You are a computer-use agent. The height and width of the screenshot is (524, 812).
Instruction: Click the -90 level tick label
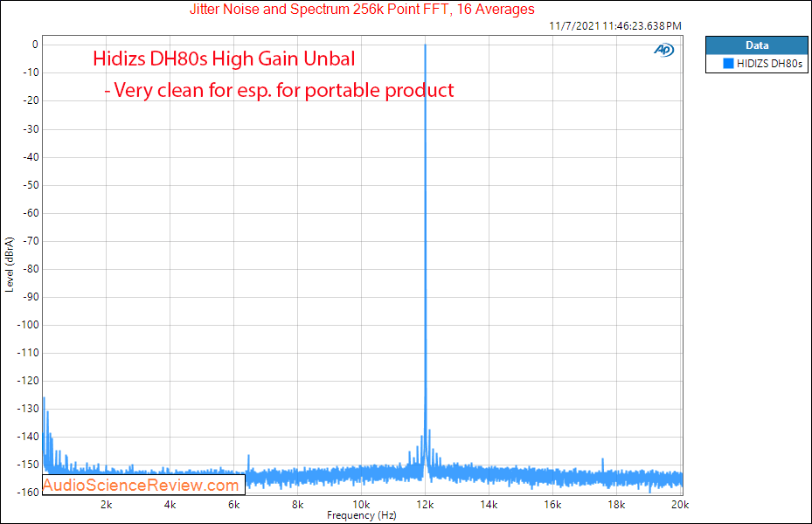(31, 296)
